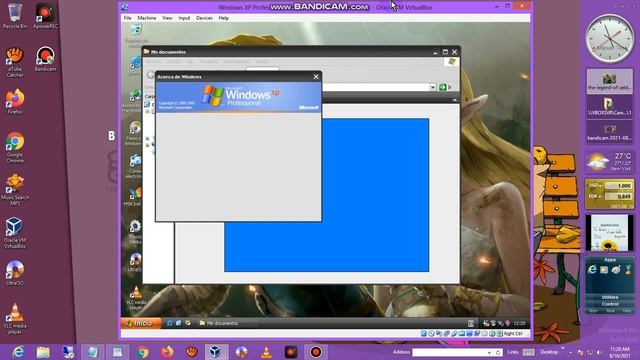Open the Links toolbar on the host taskbar
The width and height of the screenshot is (640, 360).
(x=513, y=352)
